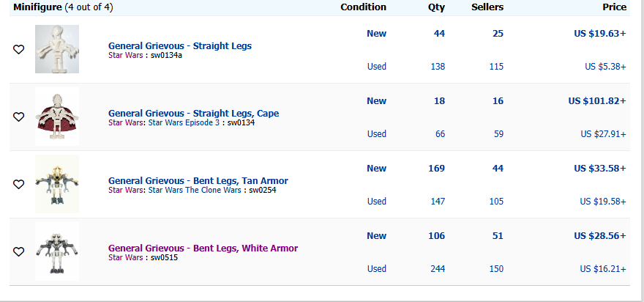Screen dimensions: 644x302
Task: Click New condition for sw0134a
Action: point(377,33)
